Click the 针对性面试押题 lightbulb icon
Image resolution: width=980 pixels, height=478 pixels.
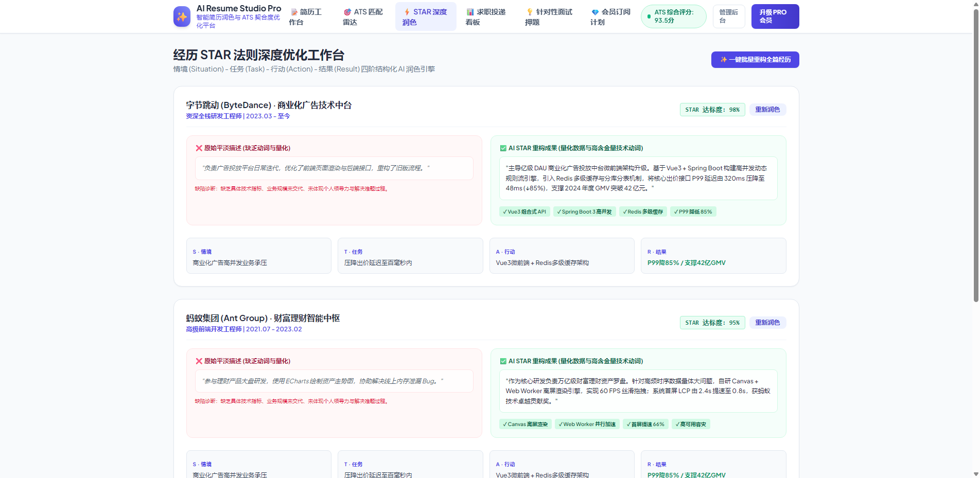(530, 12)
